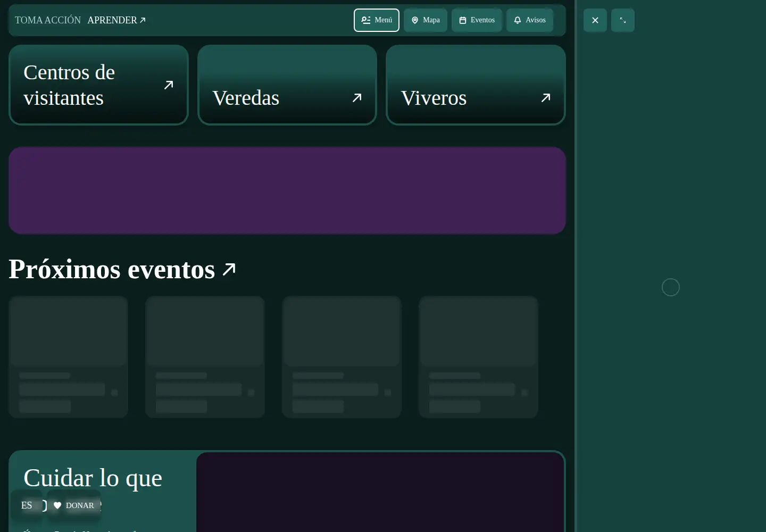Open the Eventos calendar button
Viewport: 766px width, 532px height.
(x=477, y=20)
